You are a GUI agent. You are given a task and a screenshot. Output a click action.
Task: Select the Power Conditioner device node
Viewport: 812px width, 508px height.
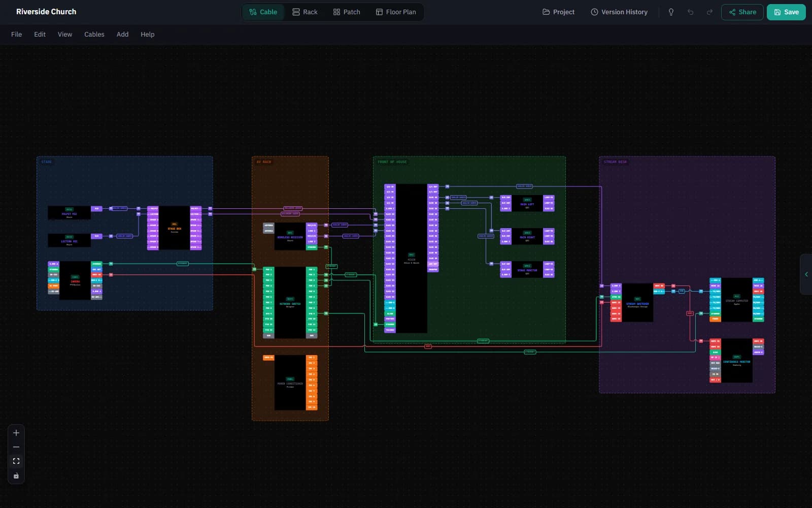pos(290,383)
